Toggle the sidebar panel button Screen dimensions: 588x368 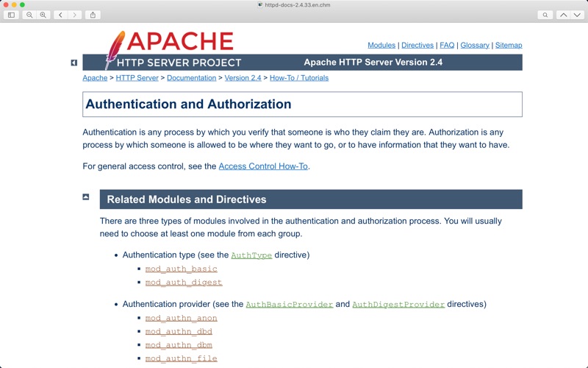pos(11,15)
